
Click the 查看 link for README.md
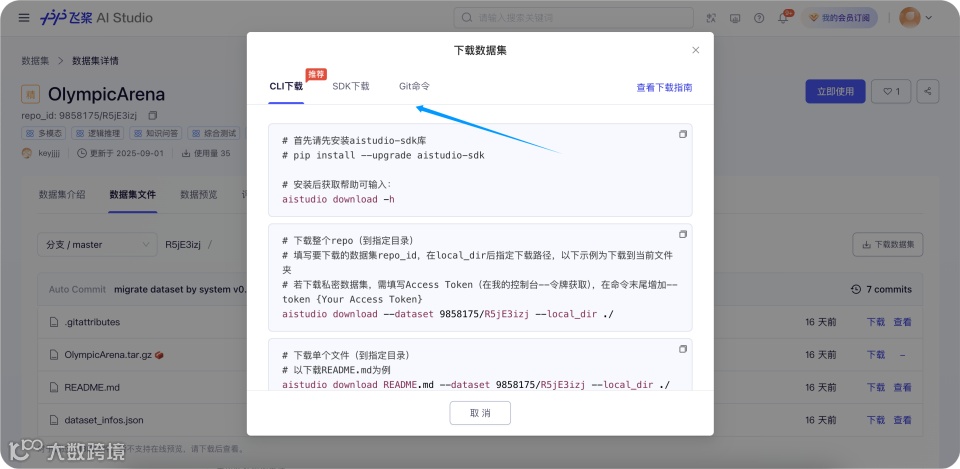[x=902, y=388]
